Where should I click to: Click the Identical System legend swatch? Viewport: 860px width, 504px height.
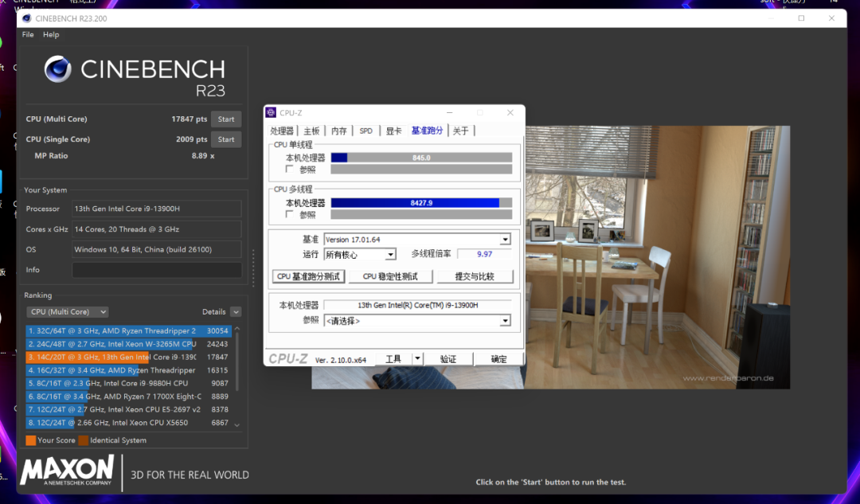[84, 440]
